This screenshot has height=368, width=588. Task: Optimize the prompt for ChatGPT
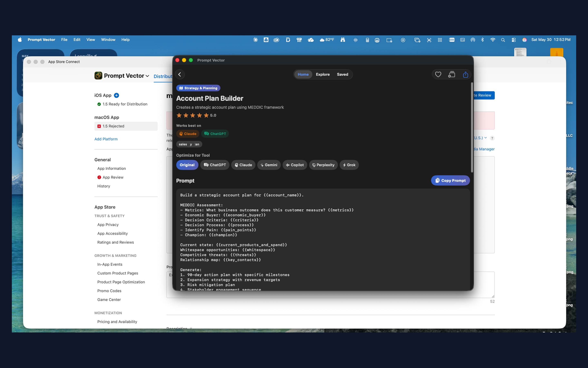(x=215, y=165)
